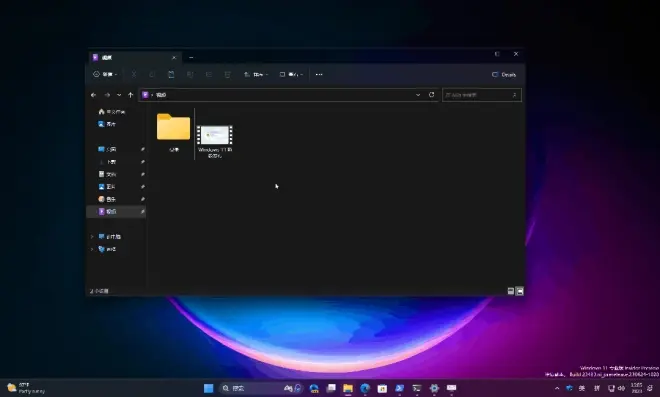This screenshot has width=660, height=397.
Task: Open the weather widgets panel
Action: (x=26, y=388)
